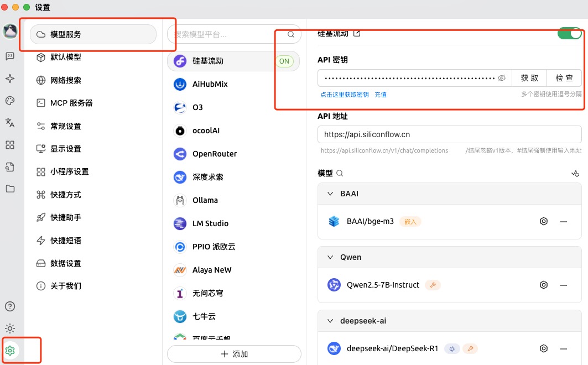Open the chat assistant sidebar icon
Image resolution: width=588 pixels, height=365 pixels.
pos(10,56)
